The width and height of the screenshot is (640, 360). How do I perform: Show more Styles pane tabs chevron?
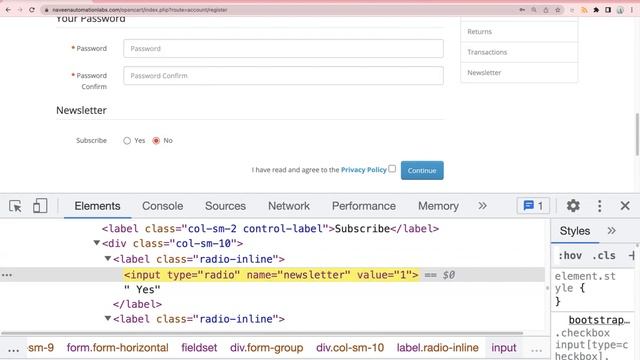pyautogui.click(x=611, y=231)
